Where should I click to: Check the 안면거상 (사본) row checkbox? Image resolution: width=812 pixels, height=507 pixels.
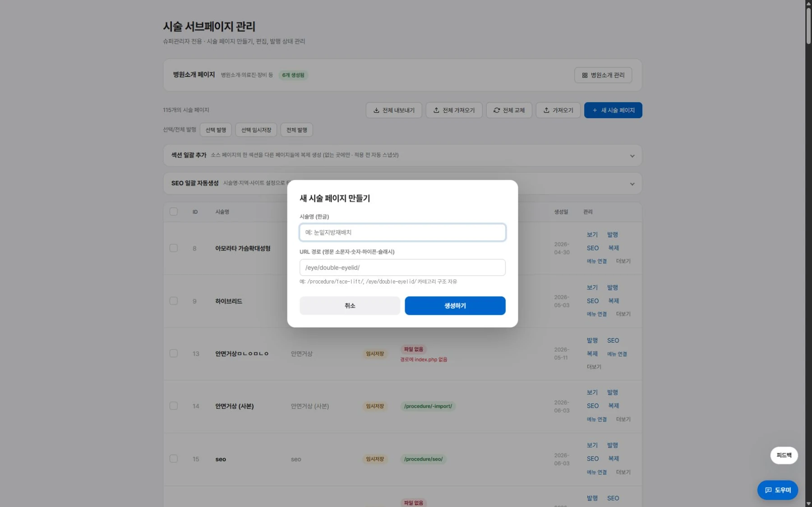174,406
